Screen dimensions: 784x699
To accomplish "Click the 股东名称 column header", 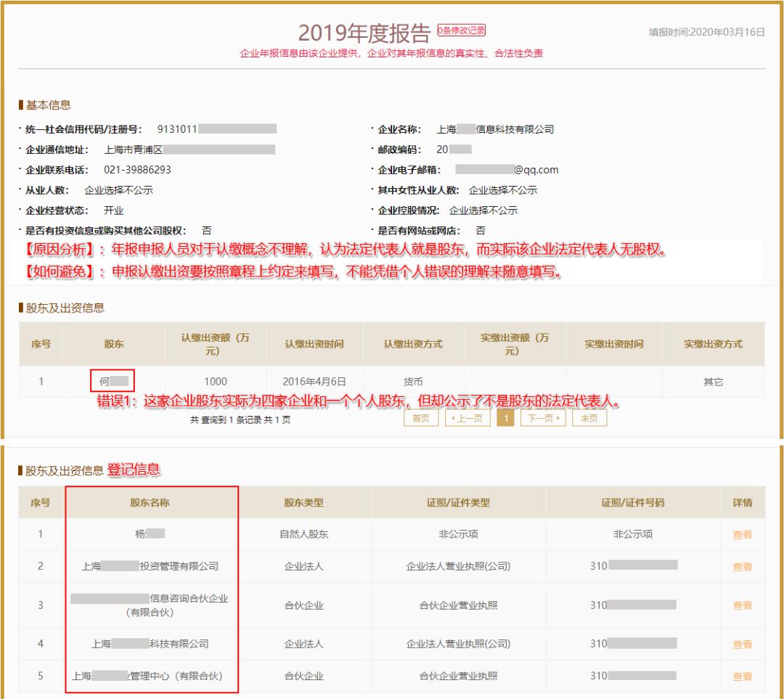I will click(x=150, y=502).
